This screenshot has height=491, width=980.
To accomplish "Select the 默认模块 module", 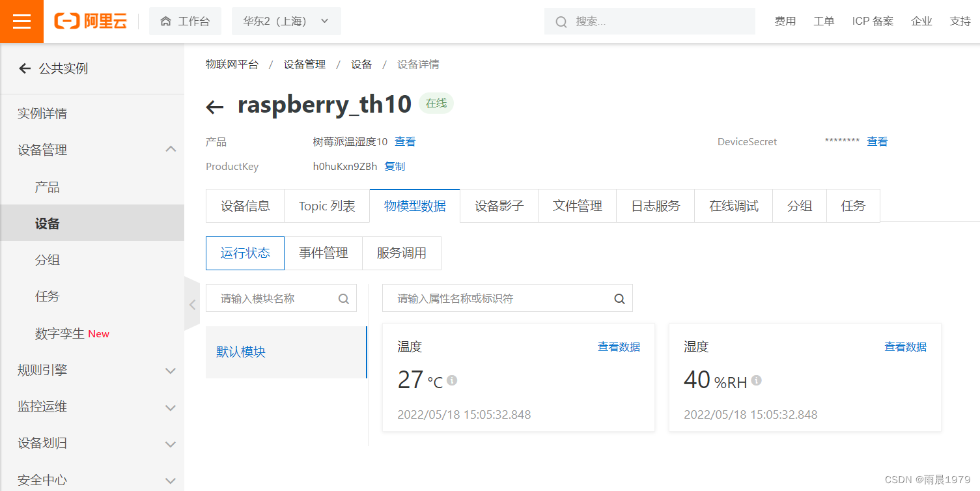I will click(x=286, y=352).
